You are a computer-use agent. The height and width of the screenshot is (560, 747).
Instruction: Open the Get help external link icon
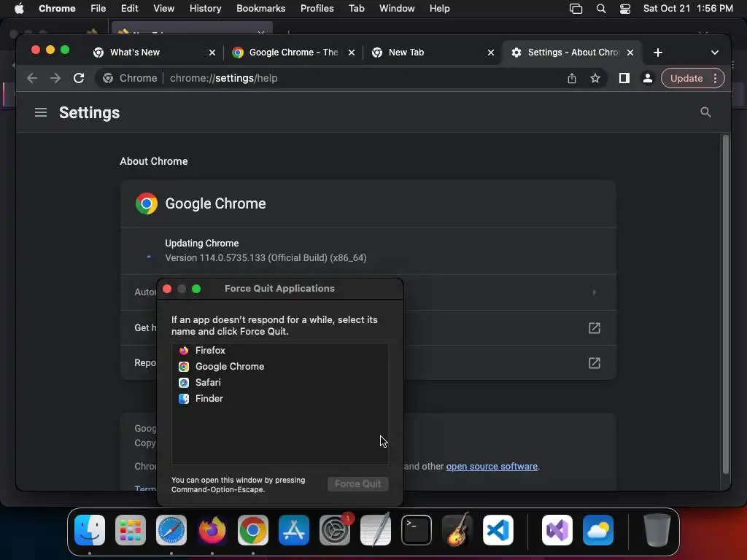click(x=594, y=328)
